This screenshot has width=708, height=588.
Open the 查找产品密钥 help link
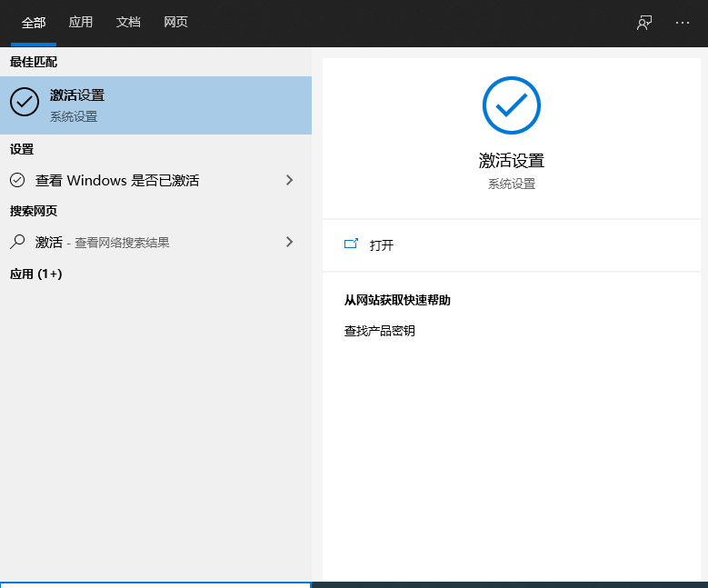[379, 331]
